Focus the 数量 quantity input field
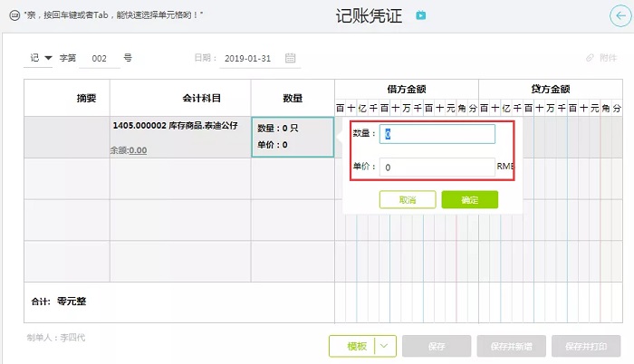Image resolution: width=634 pixels, height=364 pixels. tap(437, 134)
